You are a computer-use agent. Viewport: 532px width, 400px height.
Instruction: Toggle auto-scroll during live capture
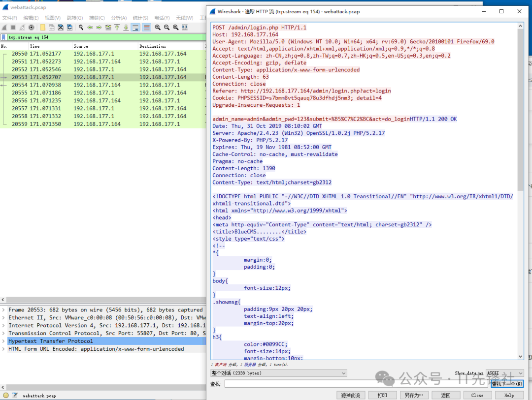(135, 28)
